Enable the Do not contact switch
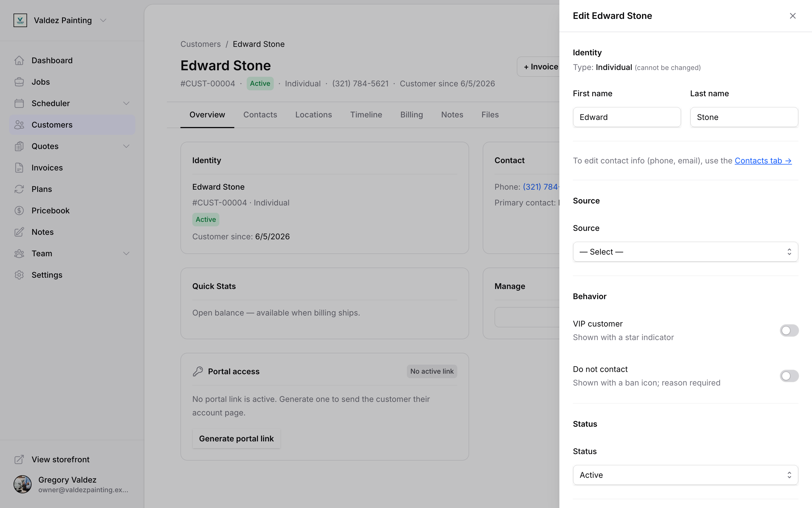 click(x=789, y=376)
